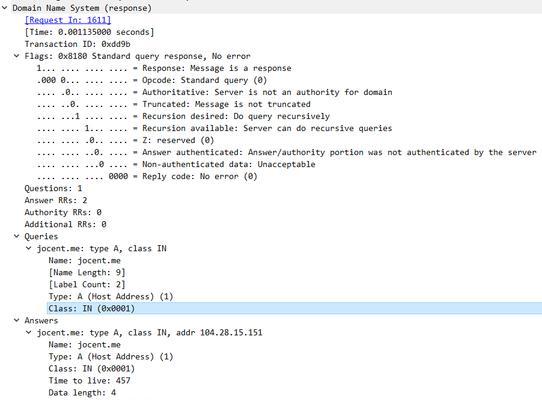Image resolution: width=542 pixels, height=400 pixels.
Task: Select the highlighted Class: IN (0x0001) query row
Action: click(294, 308)
